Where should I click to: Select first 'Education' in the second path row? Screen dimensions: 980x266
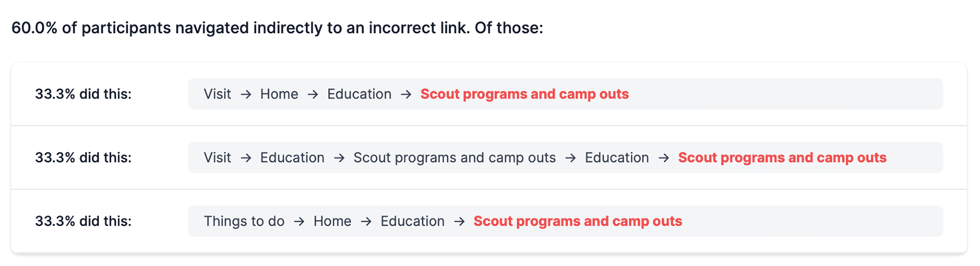pos(292,158)
